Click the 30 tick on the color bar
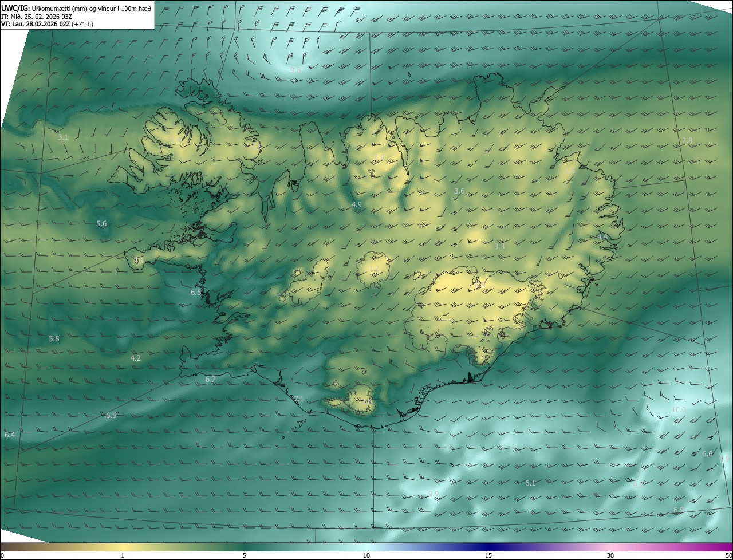 (x=610, y=555)
